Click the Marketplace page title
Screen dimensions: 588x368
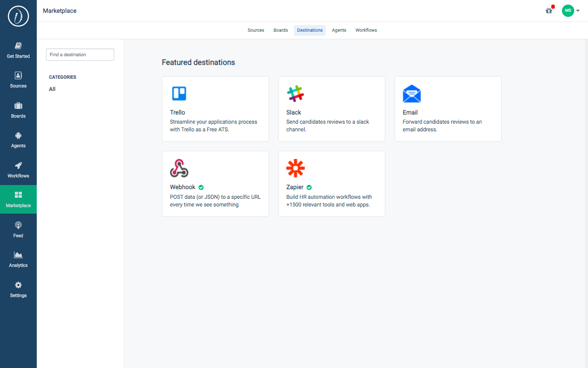60,11
